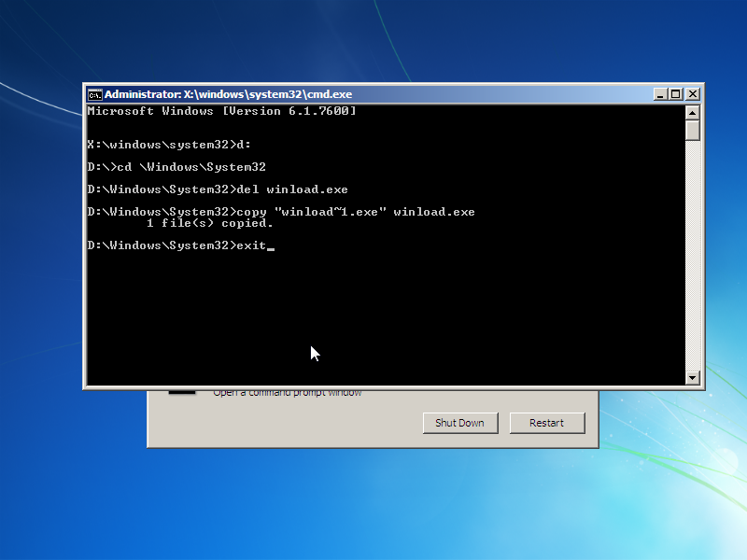Viewport: 747px width, 560px height.
Task: Click the 'exit' command at the prompt
Action: pos(251,245)
